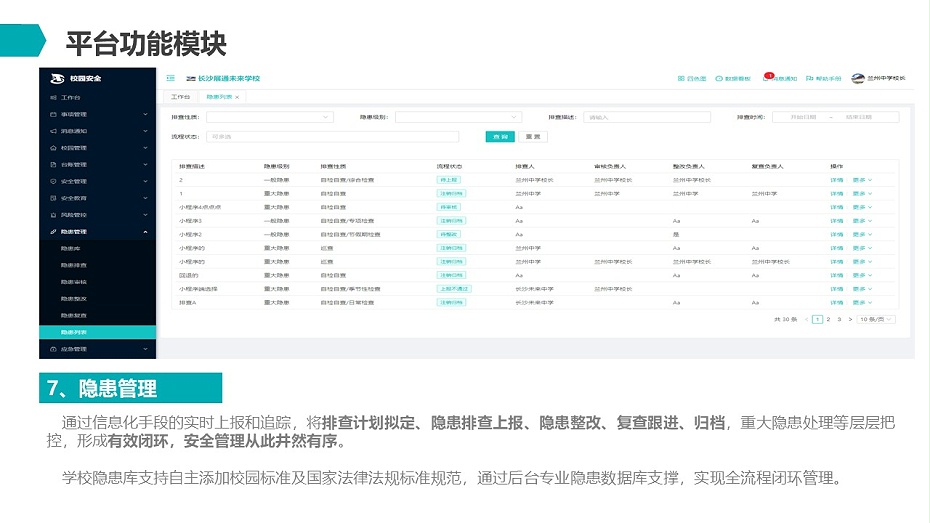
Task: Click the 校园安全 logo icon
Action: click(x=58, y=78)
